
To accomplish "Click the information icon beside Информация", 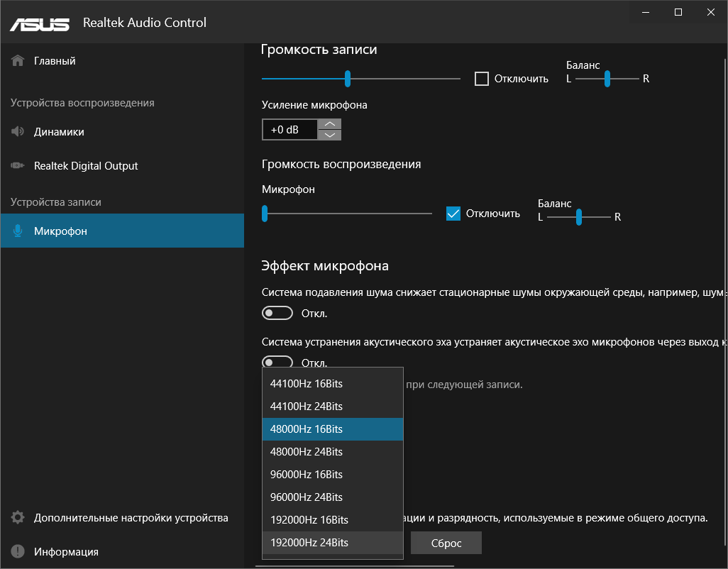I will 18,552.
